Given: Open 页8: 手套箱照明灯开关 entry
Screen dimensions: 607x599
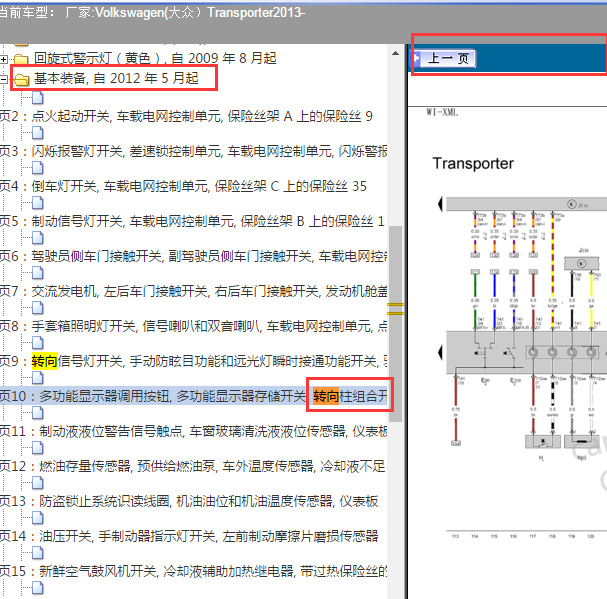Looking at the screenshot, I should 194,326.
